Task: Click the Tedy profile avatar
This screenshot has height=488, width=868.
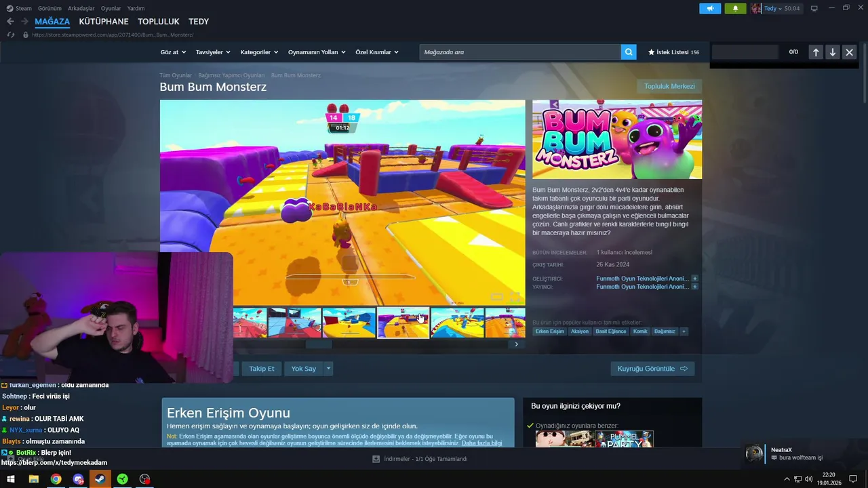Action: tap(756, 8)
